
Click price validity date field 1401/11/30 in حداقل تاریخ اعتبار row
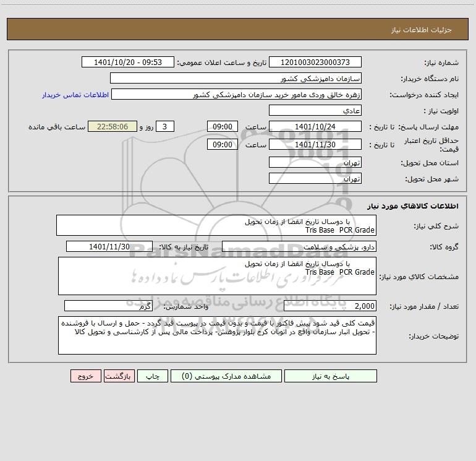[x=315, y=144]
